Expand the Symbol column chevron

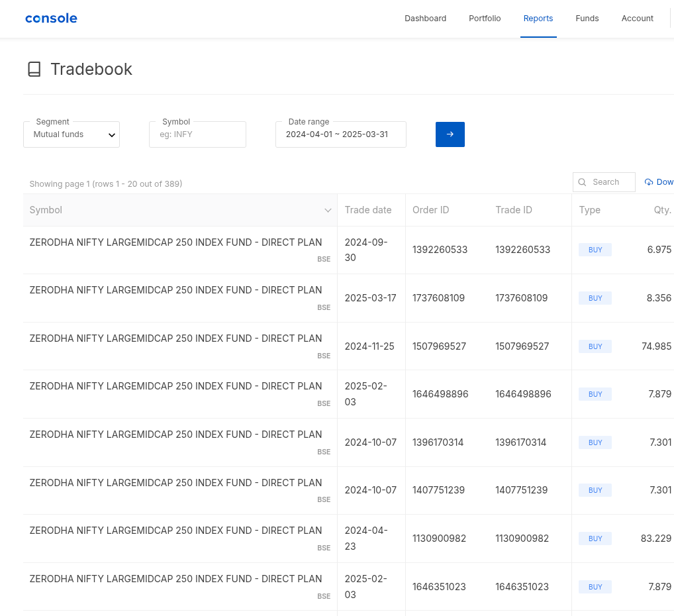point(328,211)
